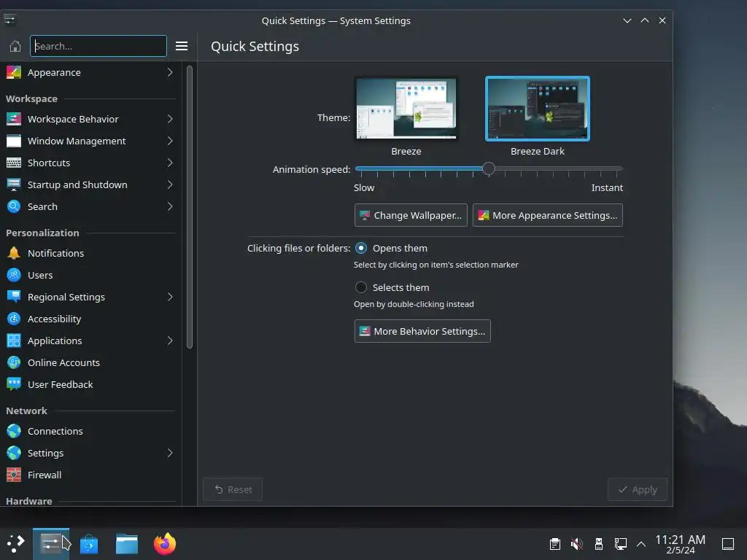Open the User Feedback entry
The height and width of the screenshot is (560, 747).
pyautogui.click(x=90, y=384)
